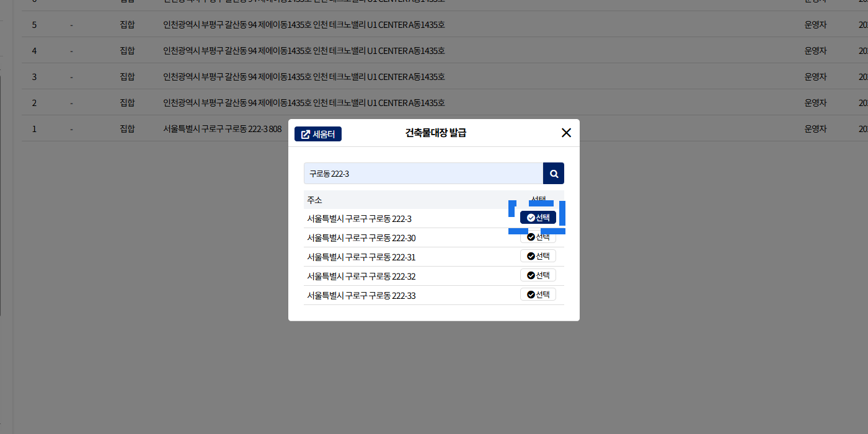Click the magnifier search button in dialog

554,174
